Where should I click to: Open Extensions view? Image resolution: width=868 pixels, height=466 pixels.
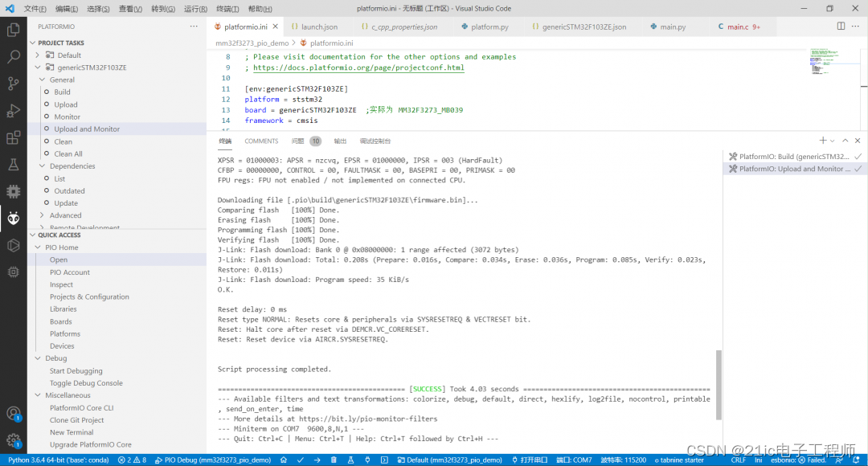tap(14, 137)
